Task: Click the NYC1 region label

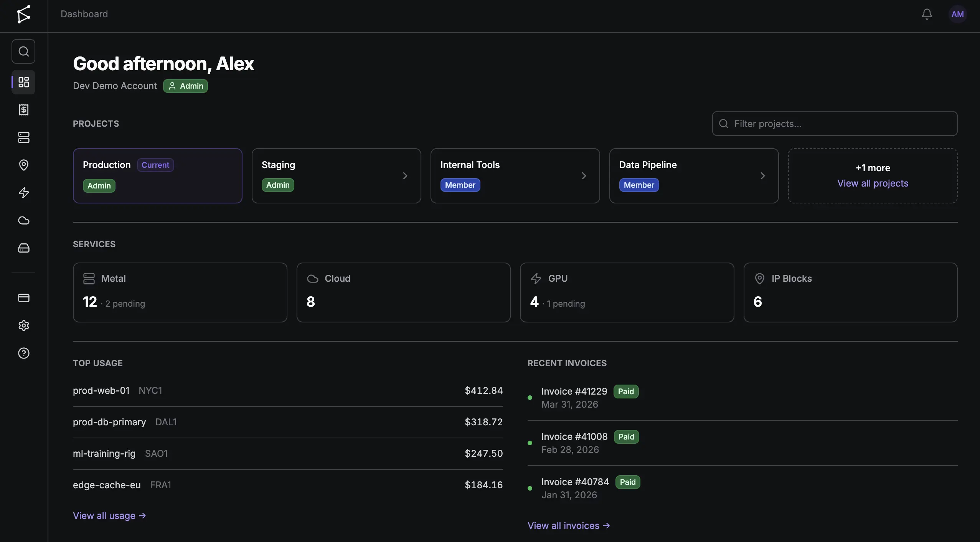Action: [150, 391]
